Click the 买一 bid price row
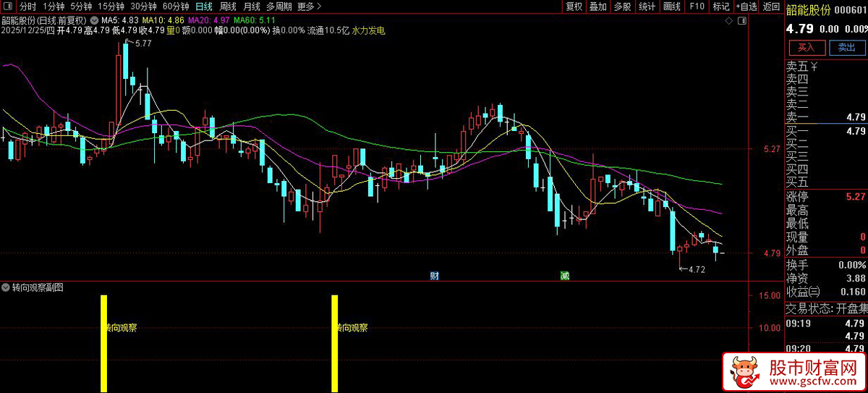This screenshot has width=868, height=393. (x=826, y=131)
